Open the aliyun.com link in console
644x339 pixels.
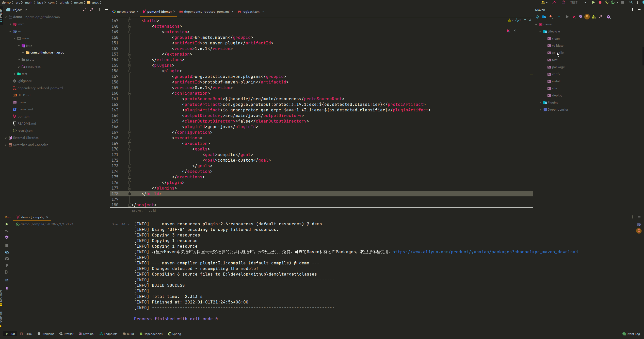point(485,252)
